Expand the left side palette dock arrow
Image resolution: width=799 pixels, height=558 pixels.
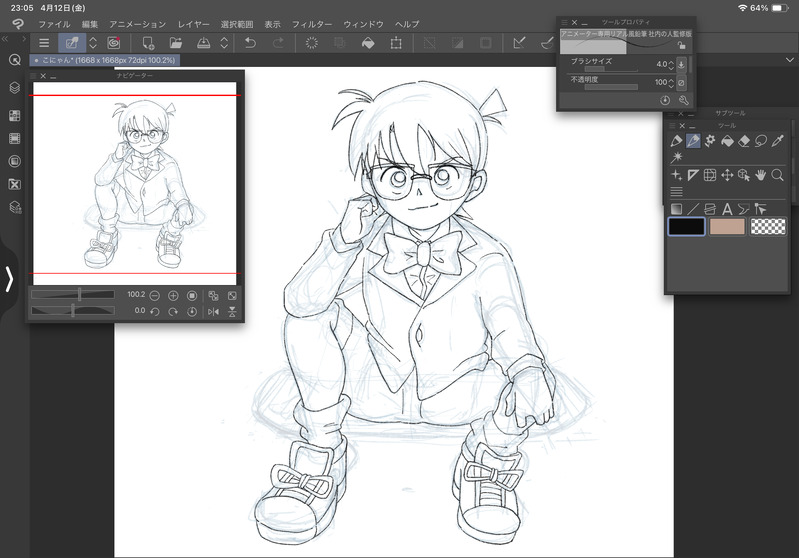[x=10, y=279]
